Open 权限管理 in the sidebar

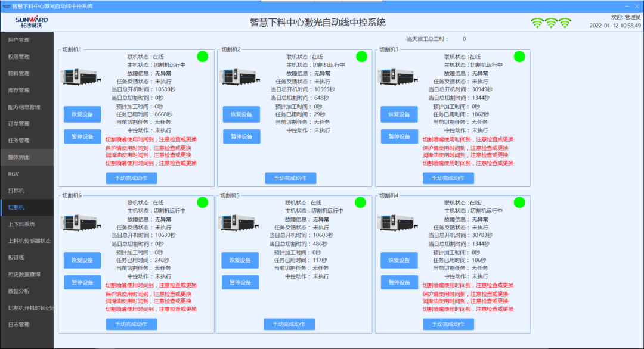[27, 57]
